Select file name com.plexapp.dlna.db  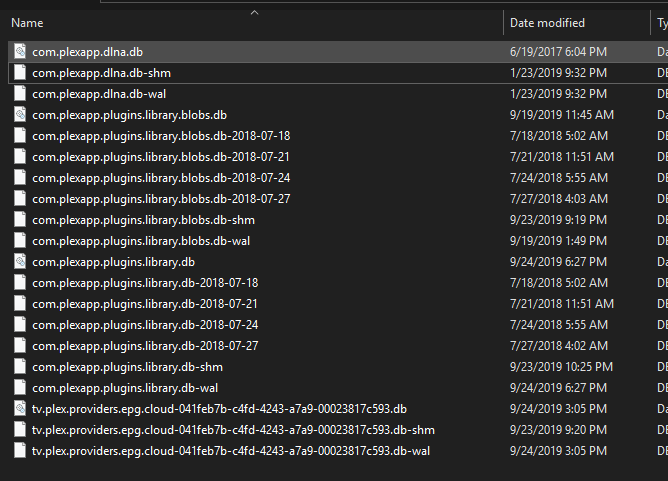[87, 52]
